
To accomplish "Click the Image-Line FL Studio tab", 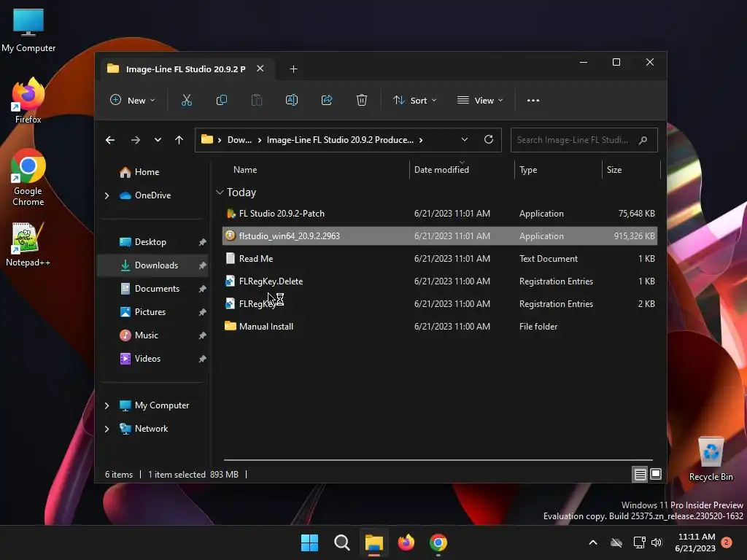I will point(185,69).
